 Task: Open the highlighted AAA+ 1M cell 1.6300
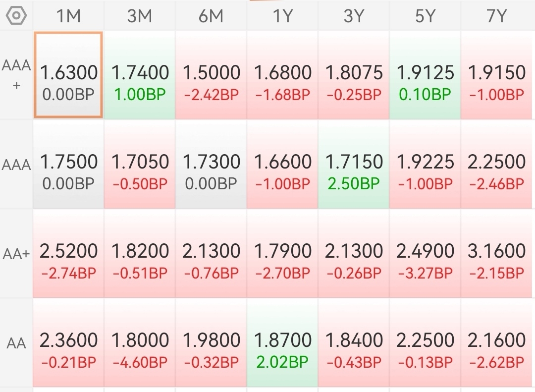click(68, 75)
